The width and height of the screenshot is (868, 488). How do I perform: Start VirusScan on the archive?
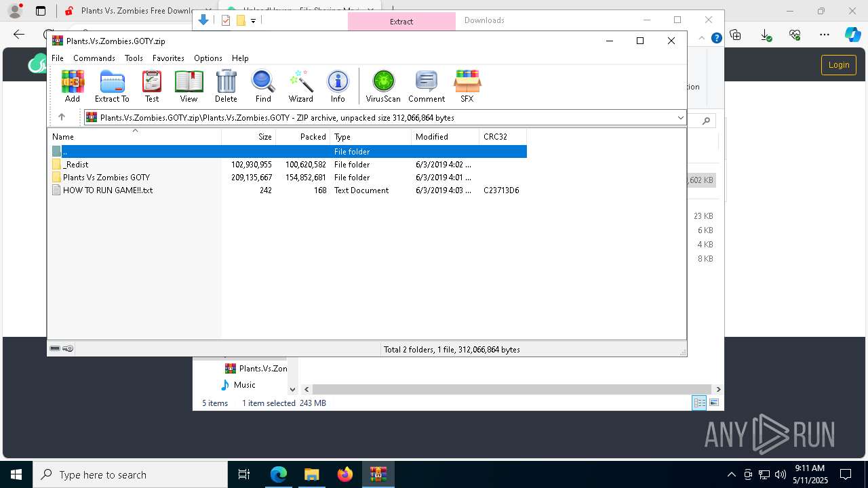coord(383,86)
